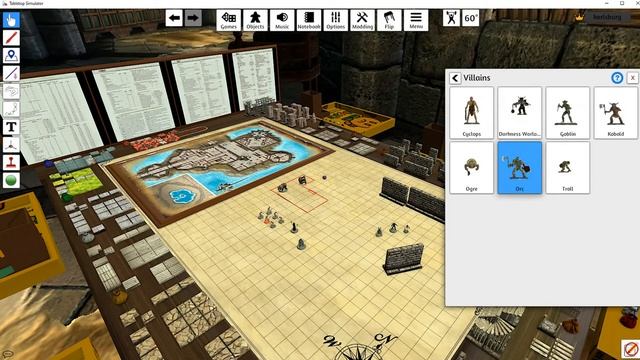The height and width of the screenshot is (360, 640).
Task: Select the red Draw pencil tool
Action: (11, 38)
